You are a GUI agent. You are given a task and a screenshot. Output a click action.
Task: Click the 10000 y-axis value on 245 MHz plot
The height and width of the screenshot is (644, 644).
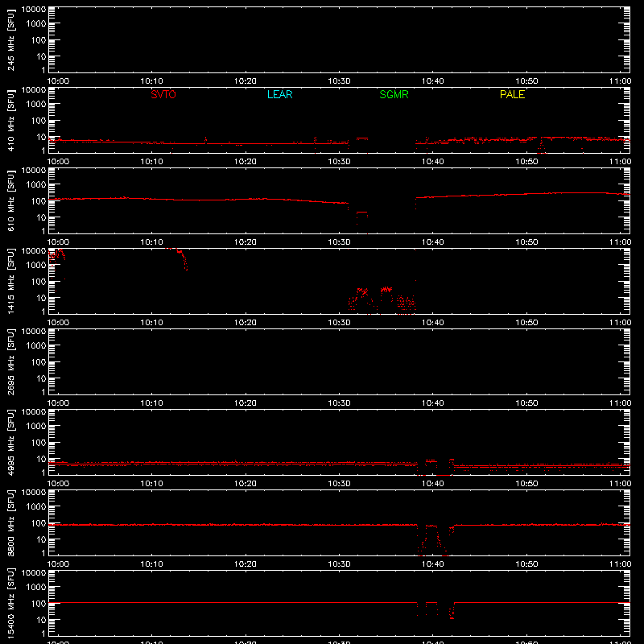(x=34, y=10)
